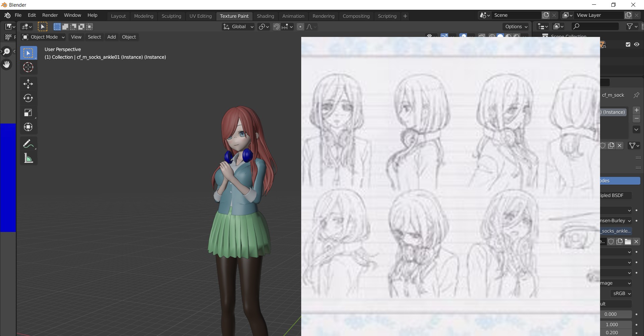Unlink the image texture with X icon
This screenshot has width=644, height=336.
coord(636,241)
